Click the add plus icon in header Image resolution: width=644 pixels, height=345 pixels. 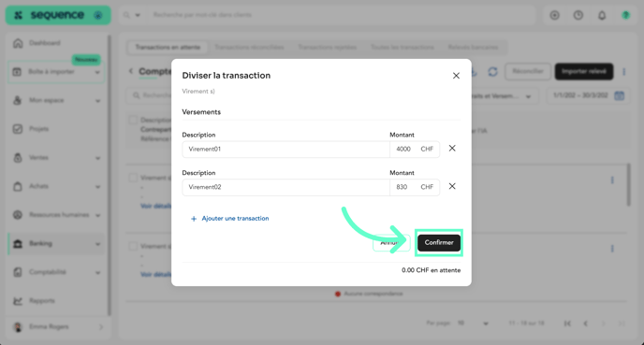tap(554, 15)
